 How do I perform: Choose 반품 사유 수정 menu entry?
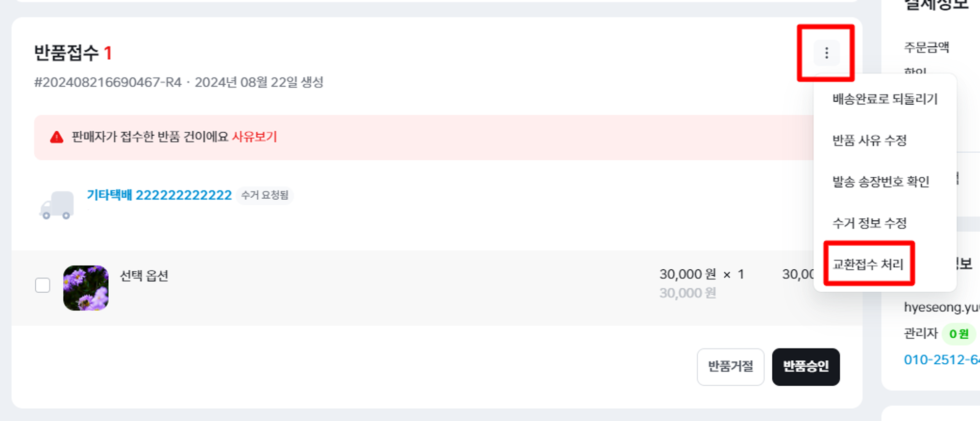pos(869,141)
